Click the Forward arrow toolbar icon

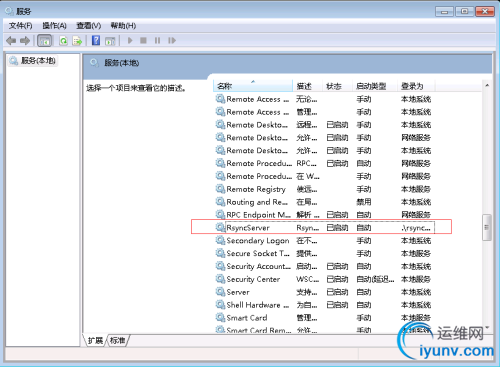(25, 41)
